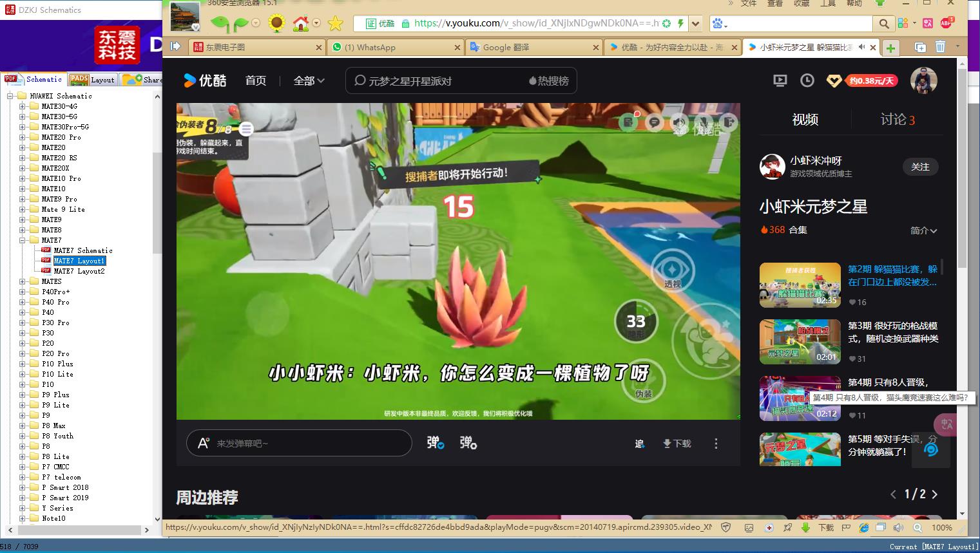Open the search engine selector dropdown
This screenshot has height=553, width=980.
pyautogui.click(x=720, y=24)
